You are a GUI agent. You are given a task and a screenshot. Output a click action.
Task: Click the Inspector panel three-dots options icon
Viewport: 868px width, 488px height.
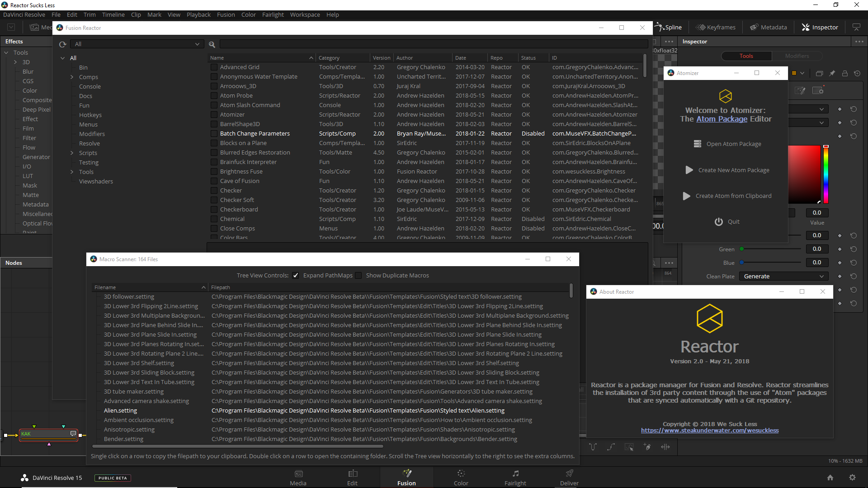point(859,42)
